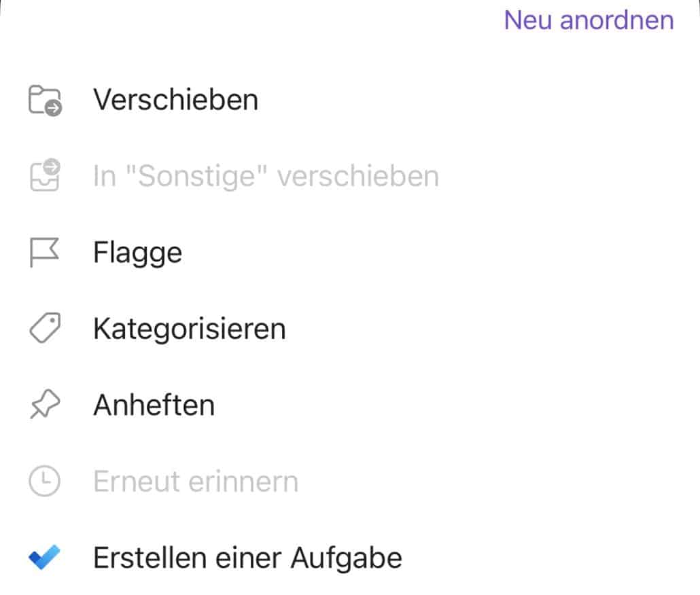The image size is (700, 595).
Task: Click the Verschieben folder icon
Action: 43,100
